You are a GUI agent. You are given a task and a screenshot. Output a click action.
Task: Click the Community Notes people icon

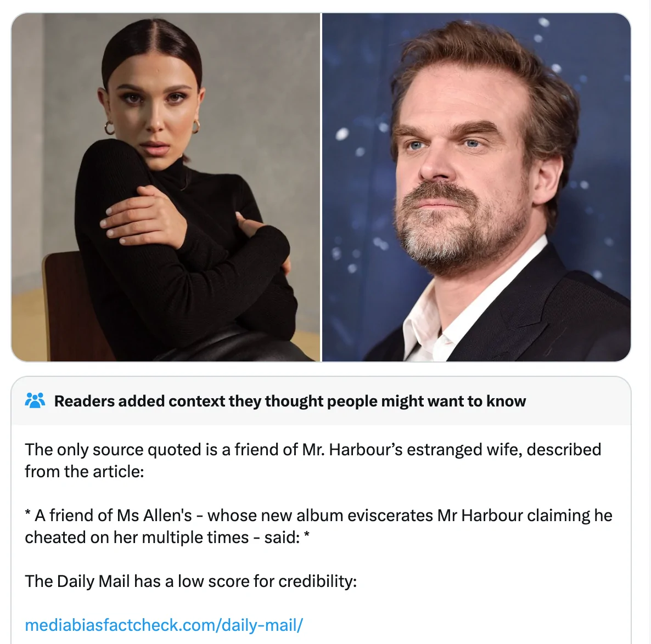(x=35, y=401)
